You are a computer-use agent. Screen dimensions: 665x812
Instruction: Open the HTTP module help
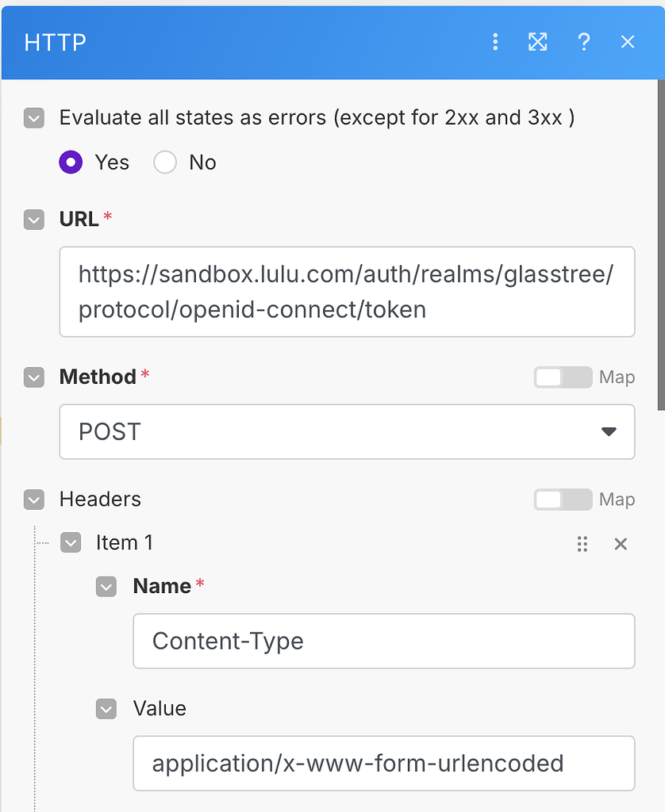click(x=584, y=42)
